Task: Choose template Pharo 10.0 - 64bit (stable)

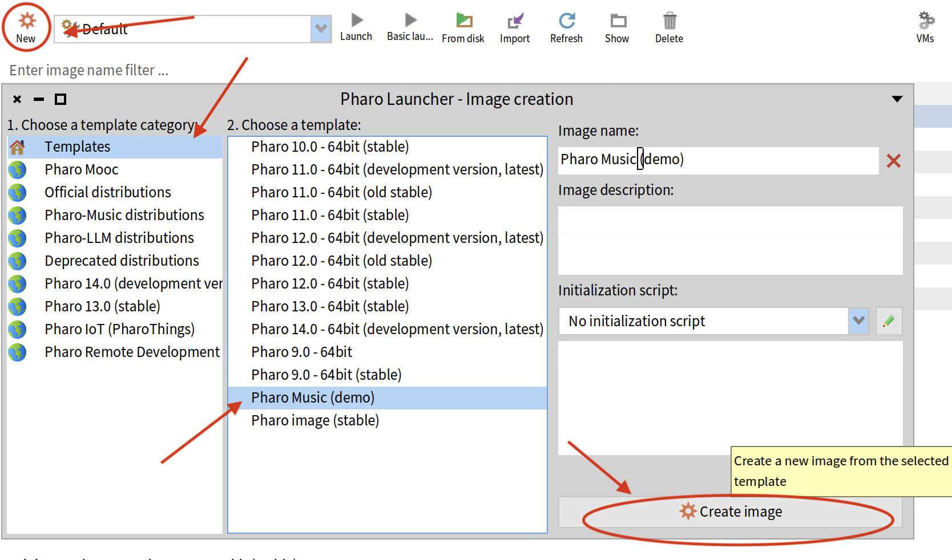Action: point(388,147)
